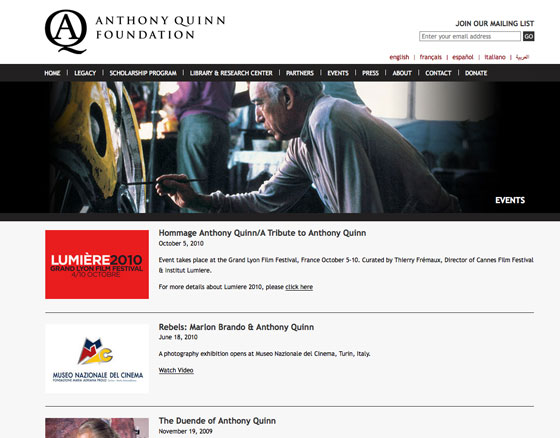This screenshot has width=560, height=438.
Task: Submit email with the GO button
Action: pyautogui.click(x=529, y=36)
